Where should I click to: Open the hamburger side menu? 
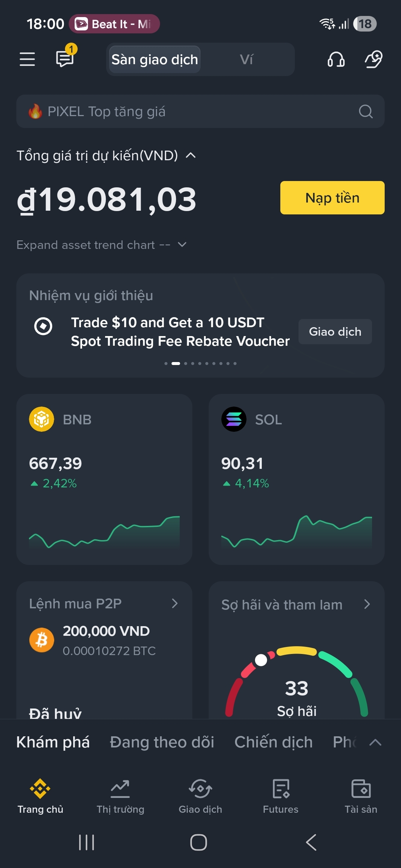[27, 59]
